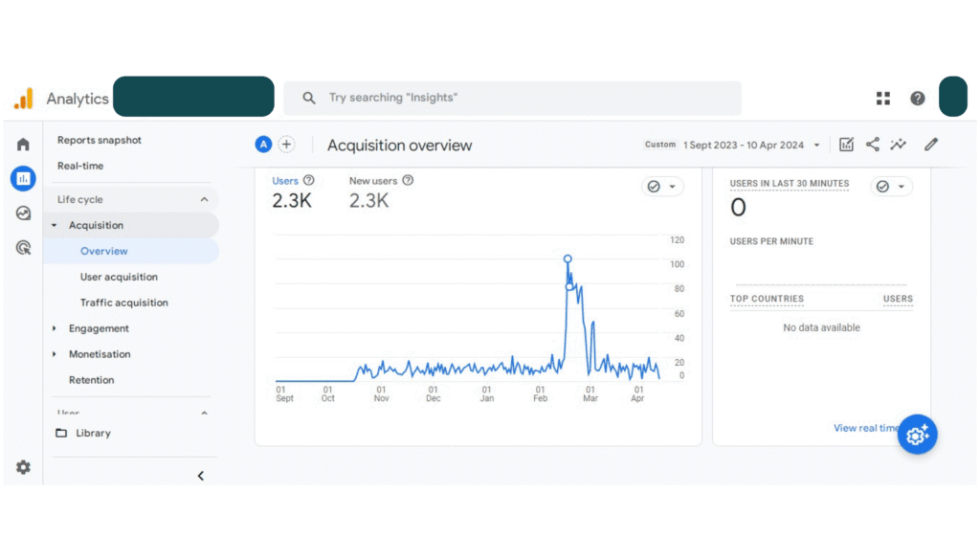Viewport: 980px width, 539px height.
Task: Open Admin settings gear icon
Action: [23, 467]
